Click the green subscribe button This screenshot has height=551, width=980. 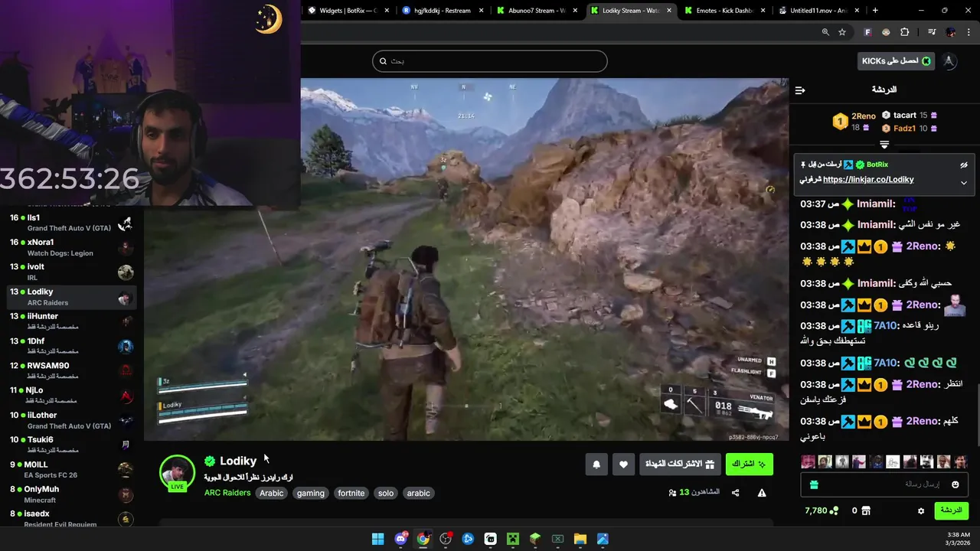click(x=750, y=464)
